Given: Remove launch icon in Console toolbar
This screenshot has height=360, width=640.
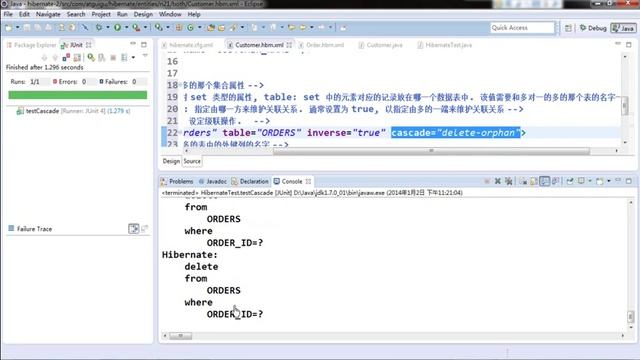Looking at the screenshot, I should click(x=498, y=181).
